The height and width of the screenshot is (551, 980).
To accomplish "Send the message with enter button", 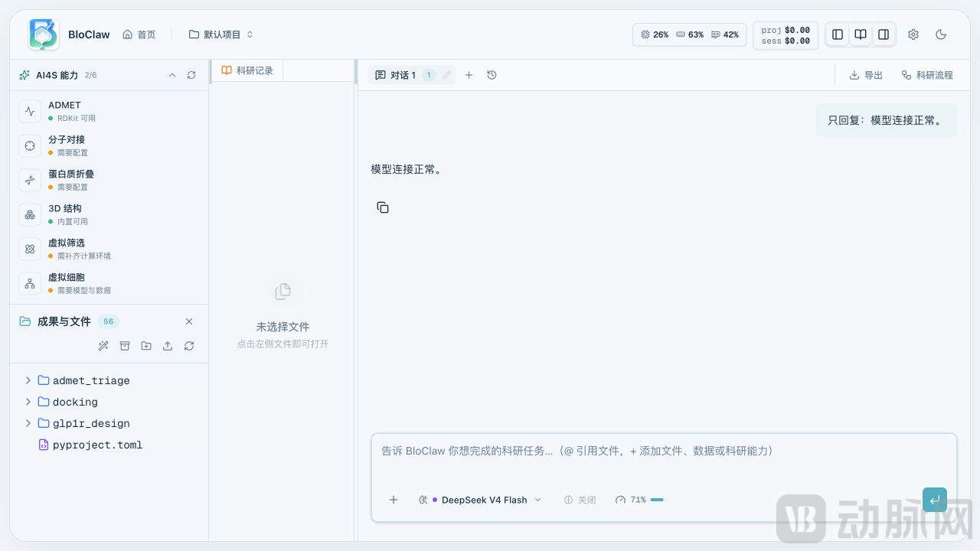I will pyautogui.click(x=935, y=500).
